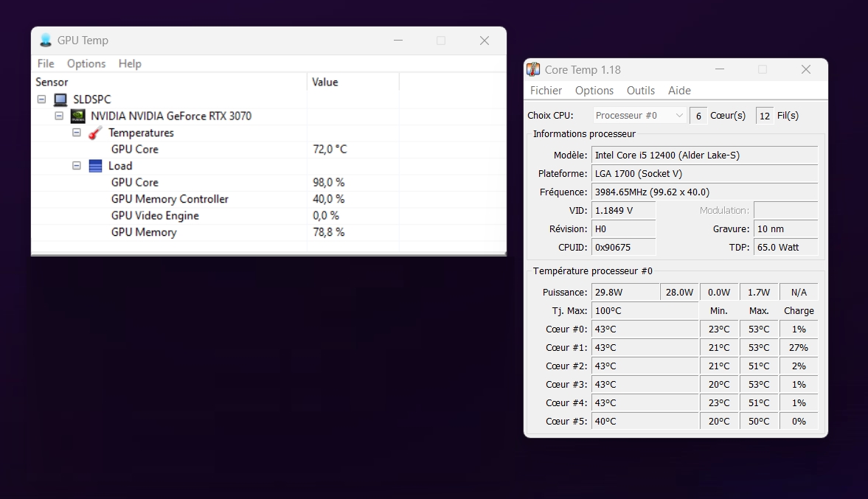Click the NVIDIA GPU chip icon
This screenshot has height=499, width=868.
(77, 116)
